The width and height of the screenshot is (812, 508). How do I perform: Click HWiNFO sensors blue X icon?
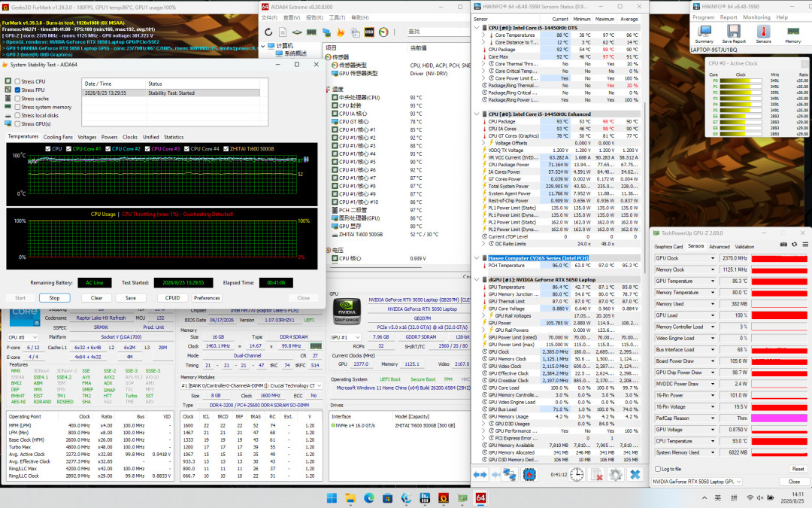tap(635, 474)
